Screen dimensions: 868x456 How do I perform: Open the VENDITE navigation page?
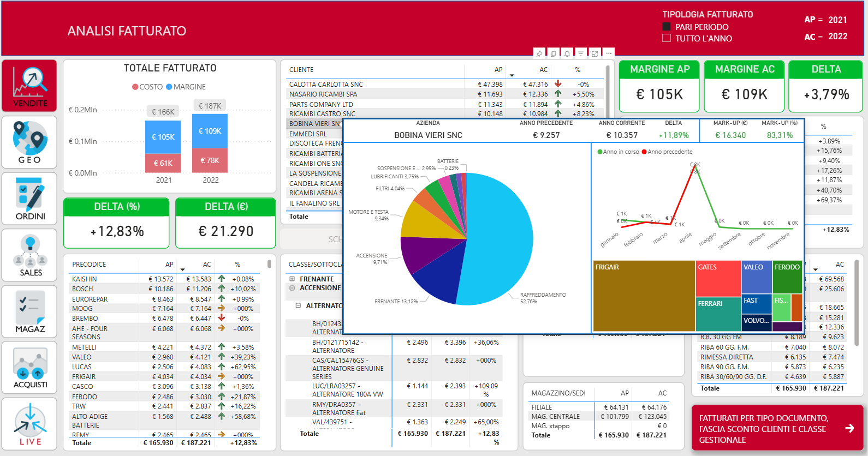pyautogui.click(x=29, y=86)
